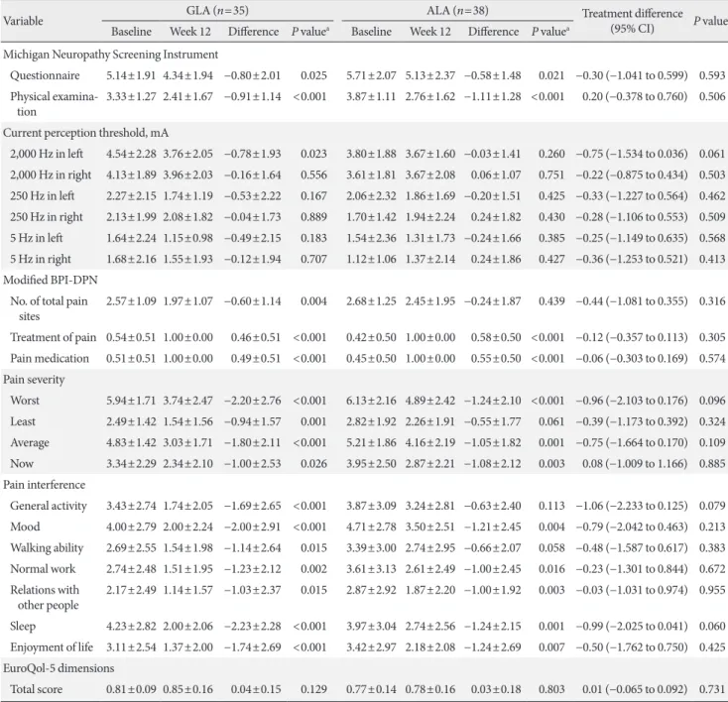Click Worst treatment difference '−0.96 (−2.103 to 0.176)'
This screenshot has height=702, width=728.
coord(632,401)
